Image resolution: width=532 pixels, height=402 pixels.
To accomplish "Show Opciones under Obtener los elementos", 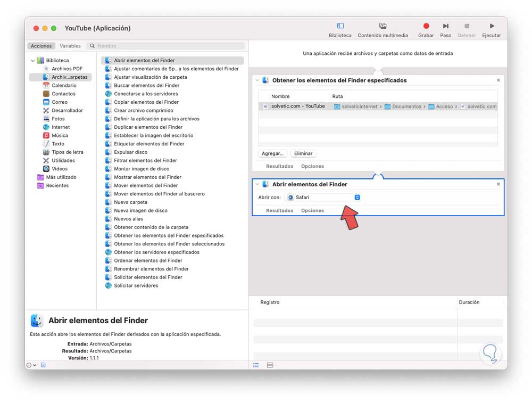I will point(312,166).
